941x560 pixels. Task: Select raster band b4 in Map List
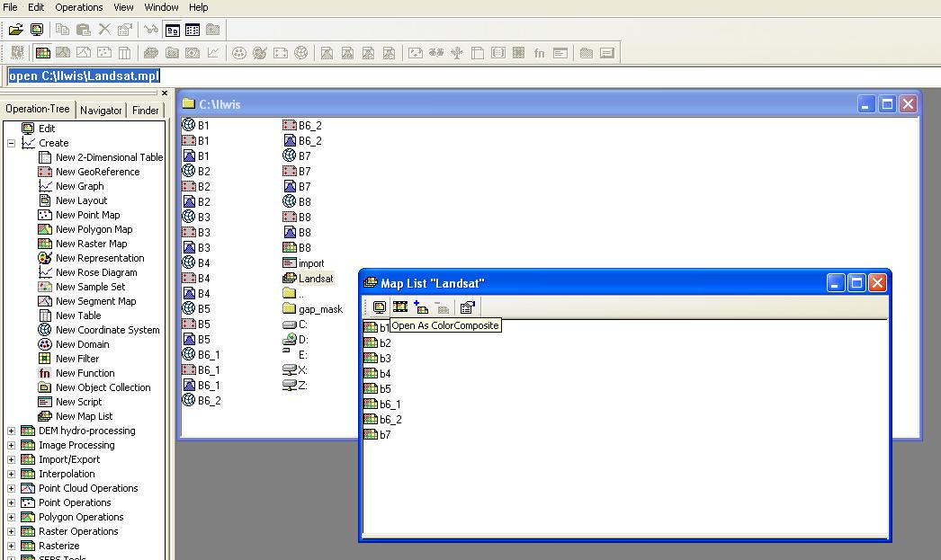(x=384, y=374)
